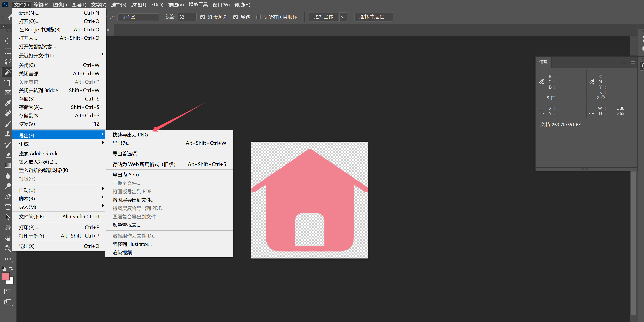The height and width of the screenshot is (322, 644).
Task: Choose 将图层导出到文件...
Action: point(169,200)
